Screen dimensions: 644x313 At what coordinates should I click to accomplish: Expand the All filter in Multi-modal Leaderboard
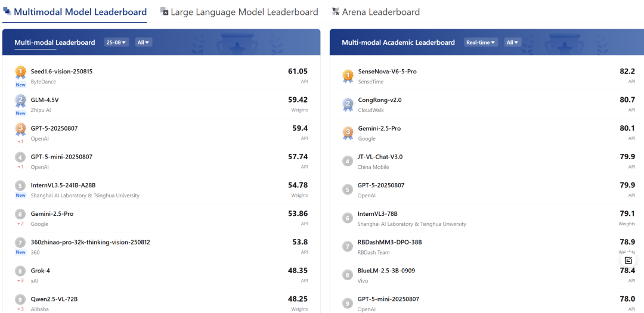(x=143, y=42)
